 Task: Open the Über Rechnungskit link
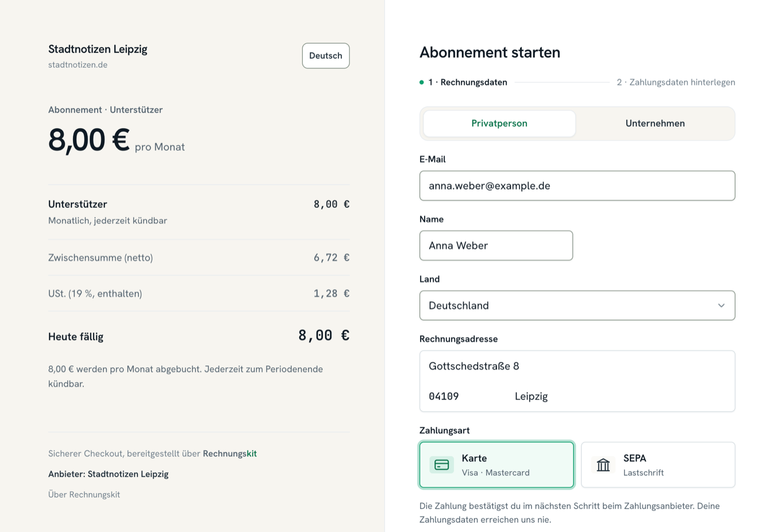[x=84, y=495]
